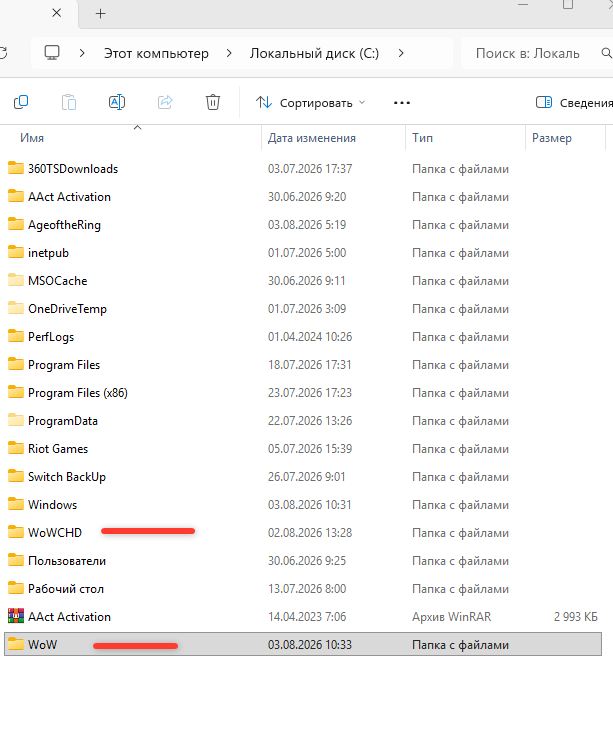Click folder icon of inetpub
The height and width of the screenshot is (739, 613).
pos(16,252)
